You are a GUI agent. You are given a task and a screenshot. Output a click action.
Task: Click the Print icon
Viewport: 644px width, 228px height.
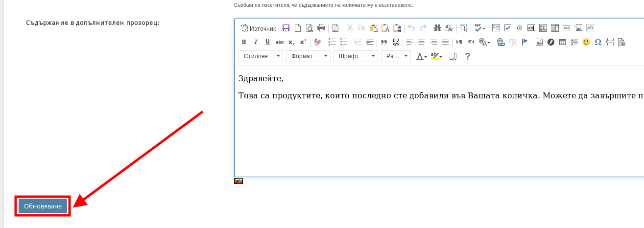[x=321, y=28]
